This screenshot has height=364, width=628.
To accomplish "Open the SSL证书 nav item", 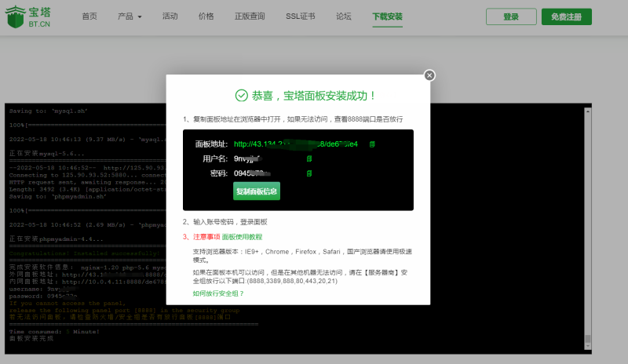I will (x=301, y=16).
